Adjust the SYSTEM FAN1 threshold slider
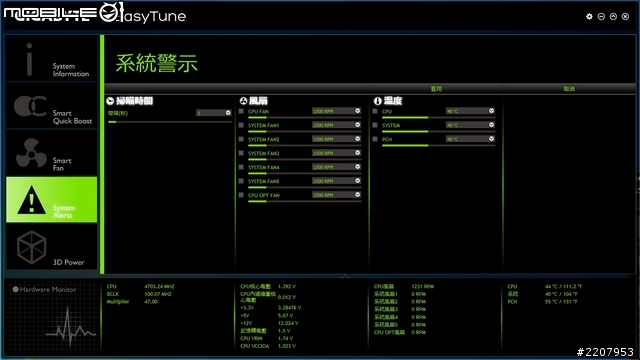 (304, 131)
